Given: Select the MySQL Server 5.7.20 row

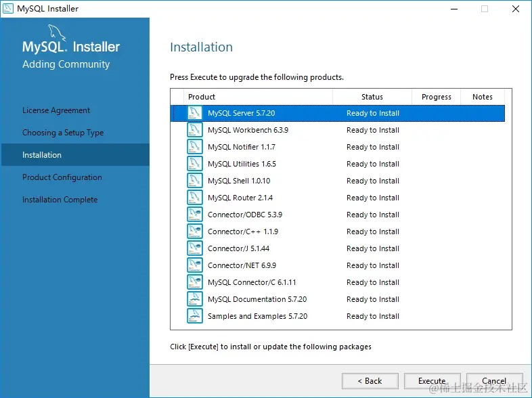Looking at the screenshot, I should 338,113.
